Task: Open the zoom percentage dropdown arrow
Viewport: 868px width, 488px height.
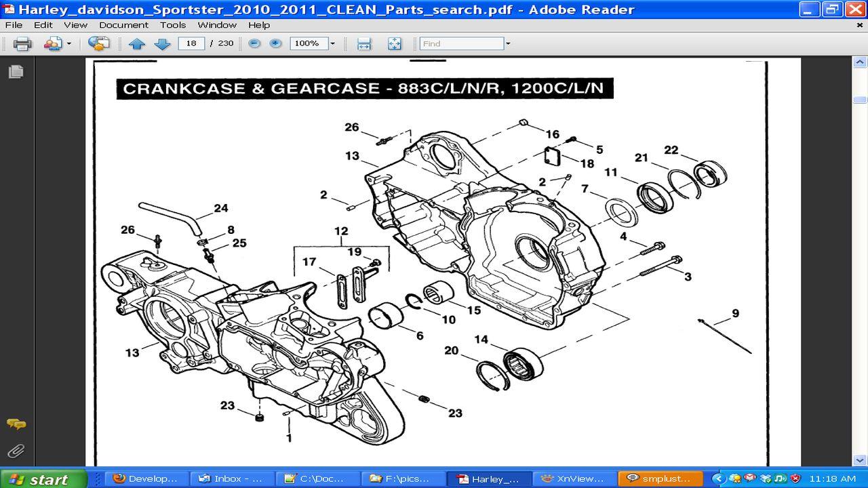Action: [x=332, y=43]
